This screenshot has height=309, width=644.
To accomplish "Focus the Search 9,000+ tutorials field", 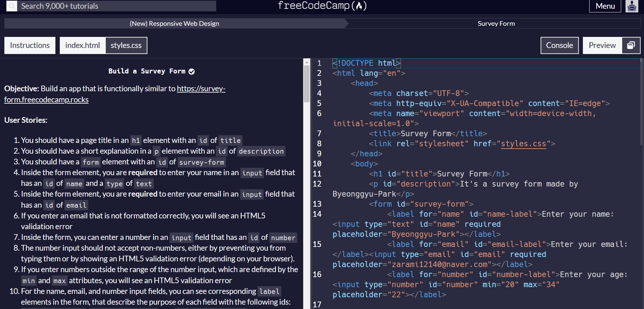I will pos(117,6).
